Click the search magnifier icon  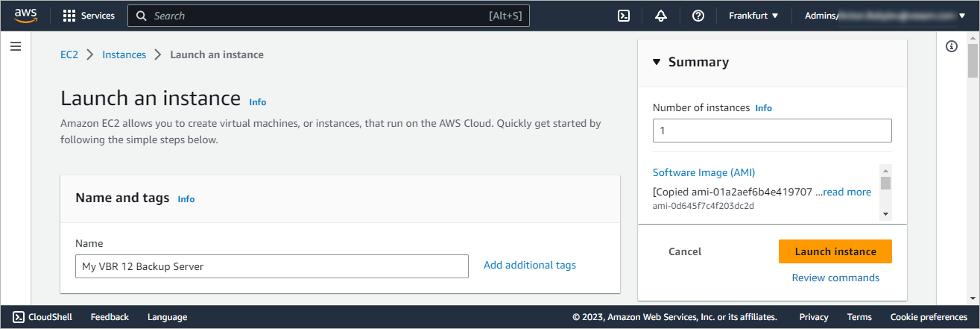pyautogui.click(x=142, y=16)
